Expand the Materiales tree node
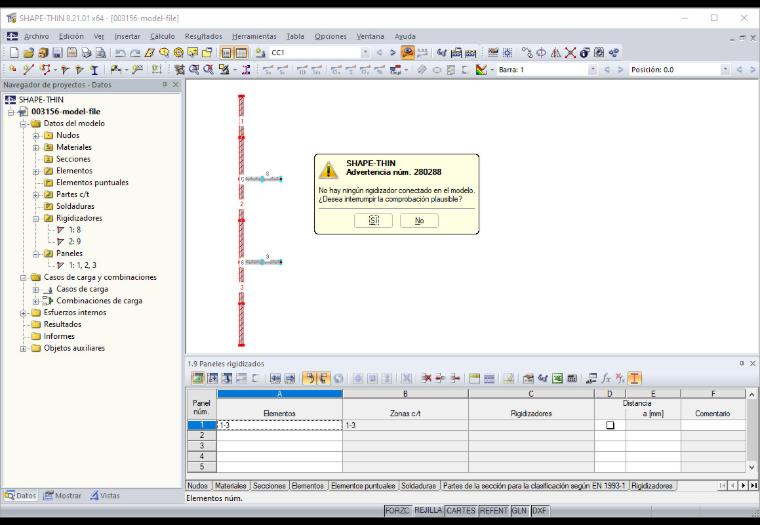Image resolution: width=760 pixels, height=525 pixels. (36, 147)
